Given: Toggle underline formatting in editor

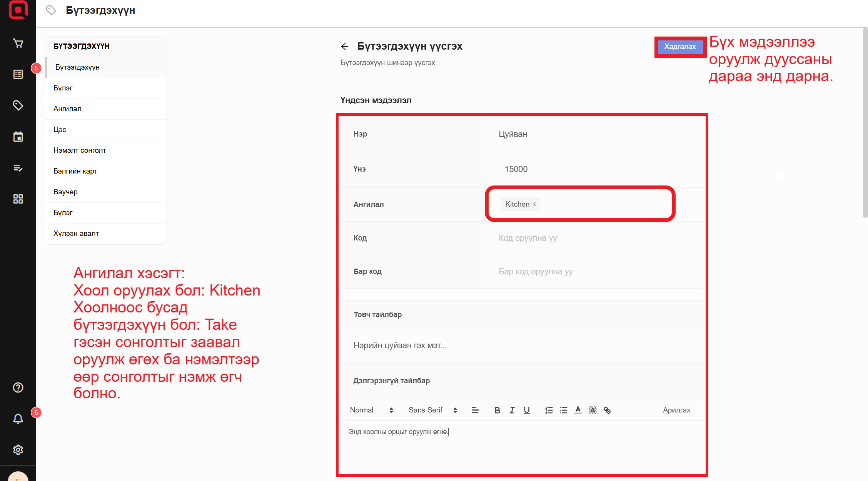Looking at the screenshot, I should (x=527, y=410).
